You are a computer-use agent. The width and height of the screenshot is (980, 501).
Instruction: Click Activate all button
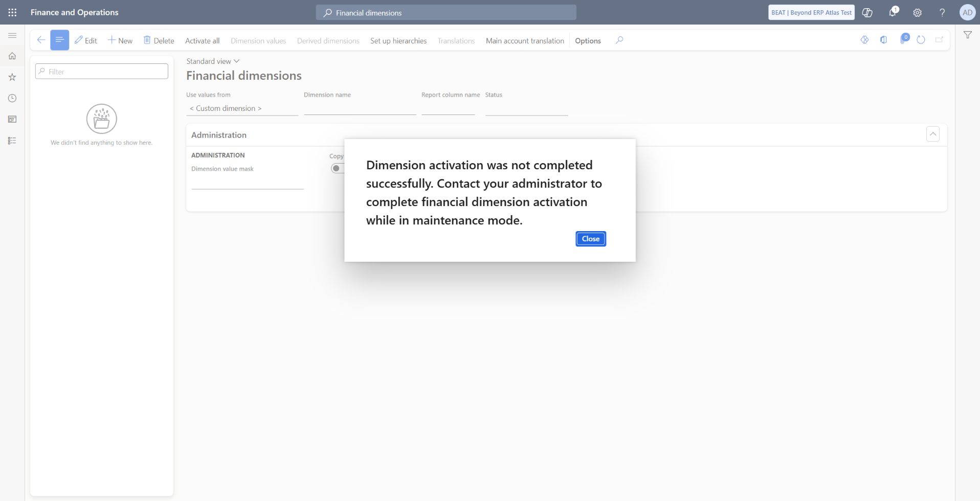(x=202, y=40)
